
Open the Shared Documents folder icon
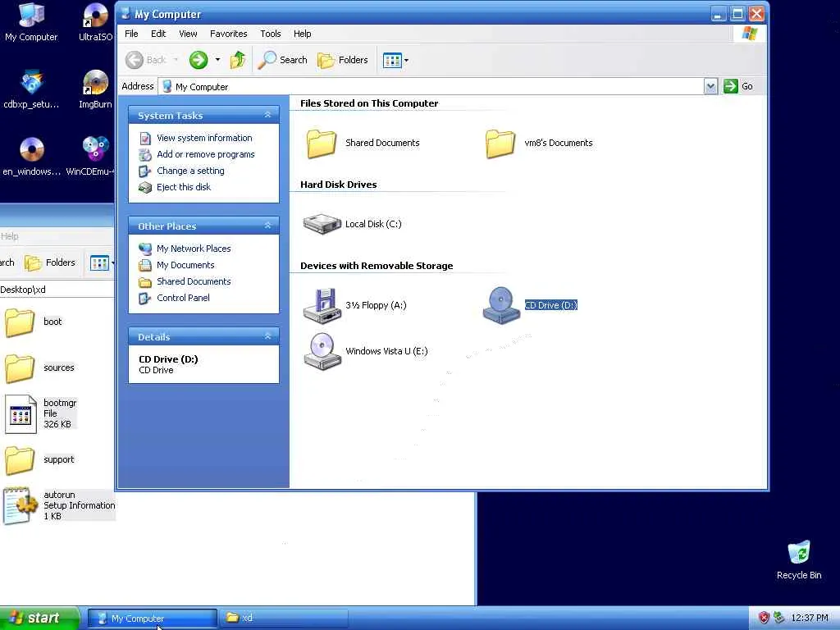coord(322,144)
